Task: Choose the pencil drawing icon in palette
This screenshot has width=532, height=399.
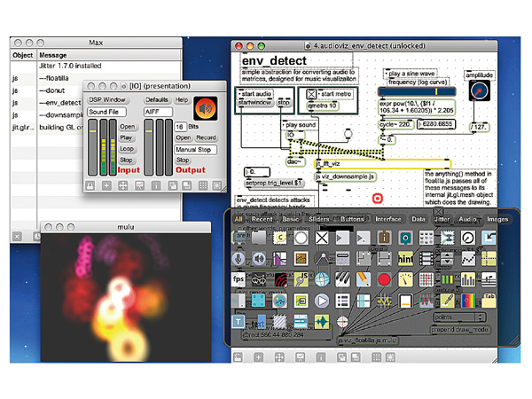Action: (364, 279)
